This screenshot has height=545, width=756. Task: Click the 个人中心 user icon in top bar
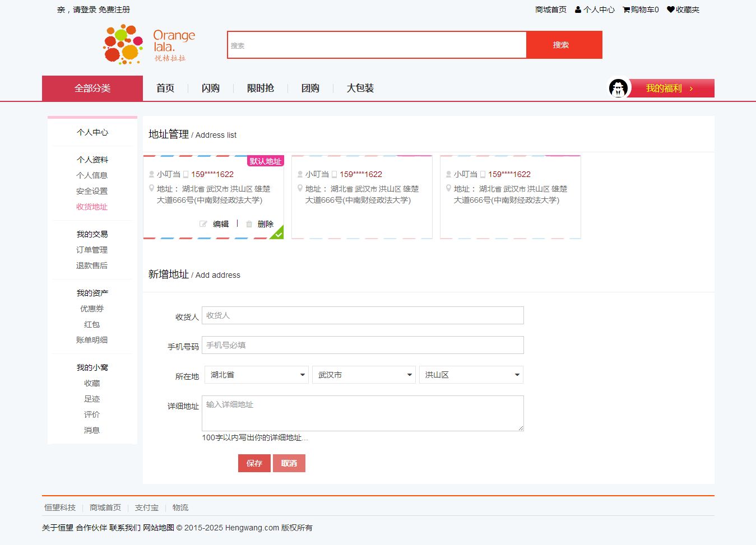tap(578, 10)
